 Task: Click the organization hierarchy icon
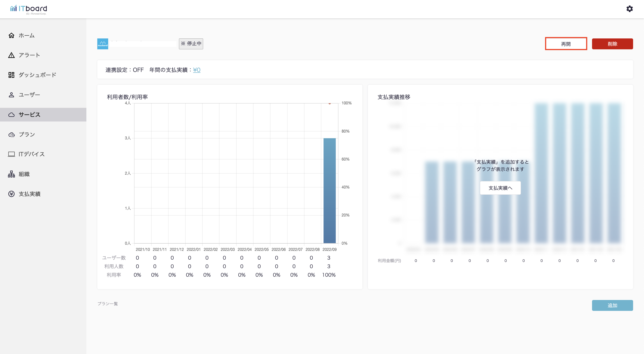(11, 174)
